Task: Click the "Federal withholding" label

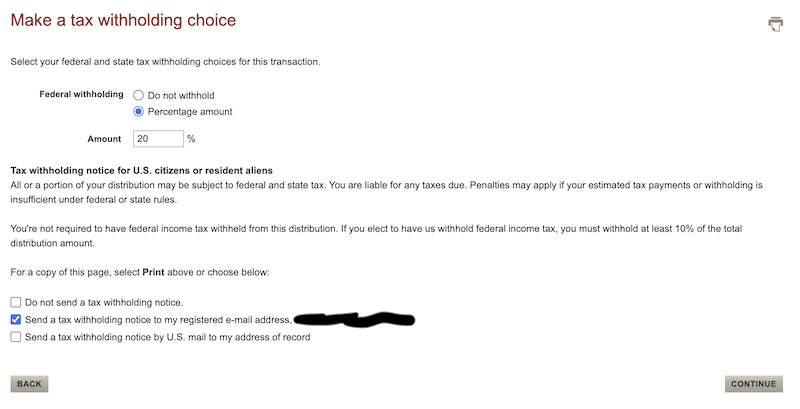Action: (x=81, y=95)
